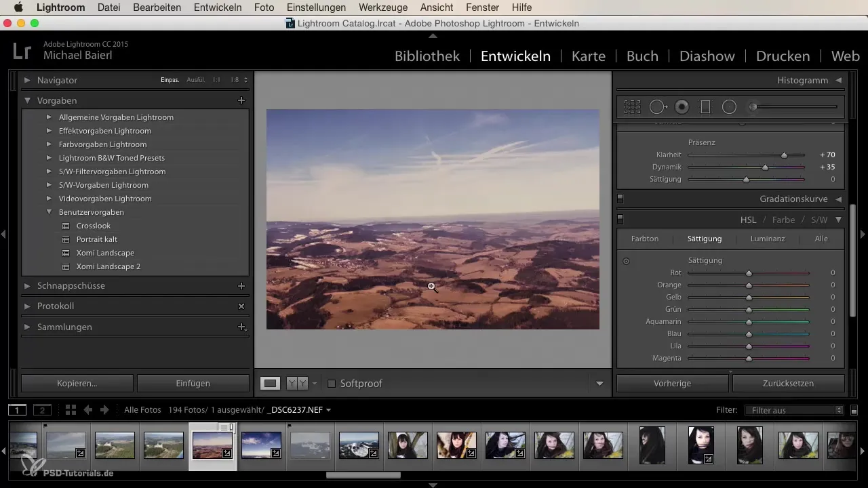Add a new collection in Sammlungen
Viewport: 868px width, 488px height.
click(x=241, y=327)
